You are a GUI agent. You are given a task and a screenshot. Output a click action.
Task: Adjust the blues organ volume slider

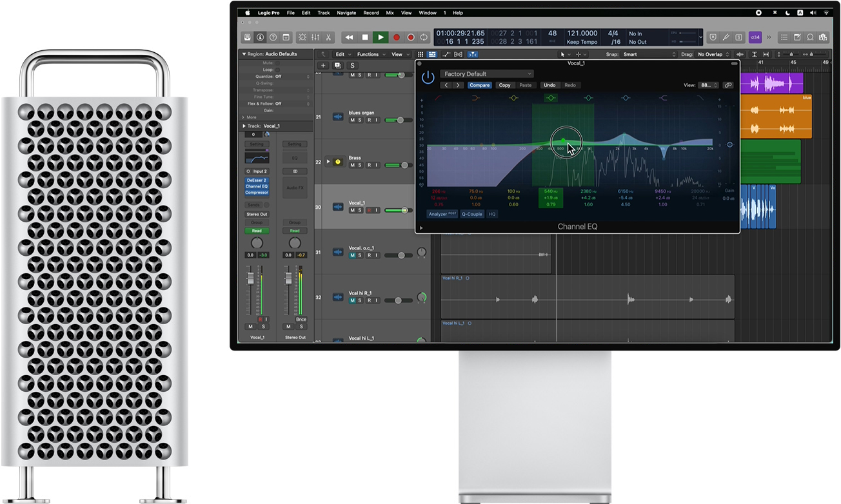[x=400, y=120]
